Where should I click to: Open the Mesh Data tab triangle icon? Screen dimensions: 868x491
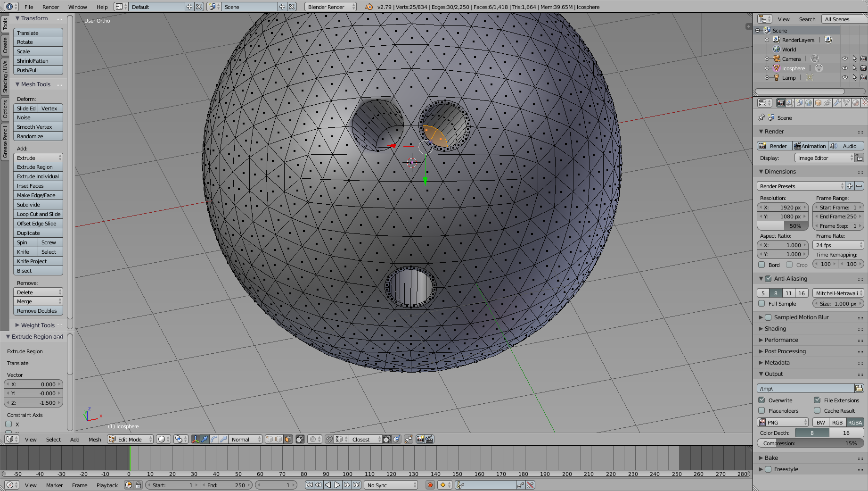pos(846,103)
